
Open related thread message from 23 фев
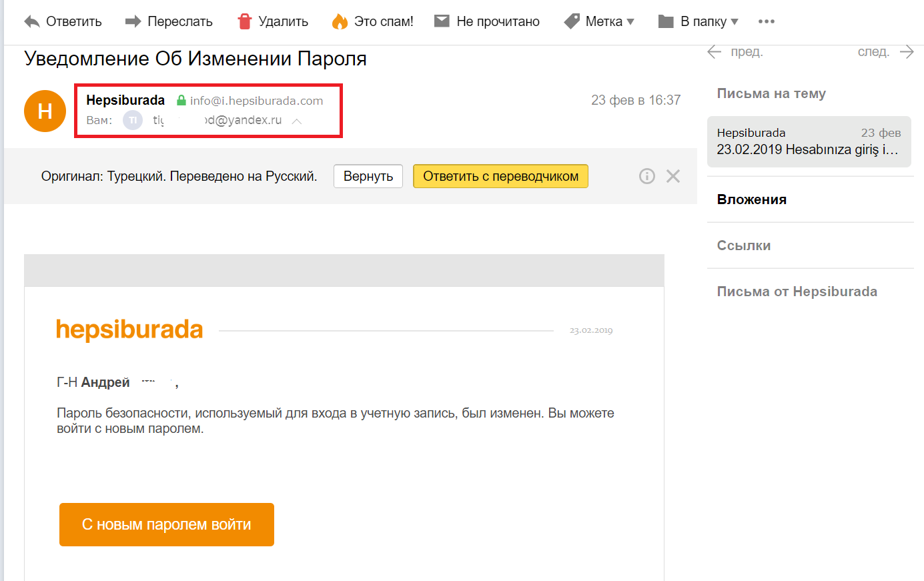click(809, 141)
